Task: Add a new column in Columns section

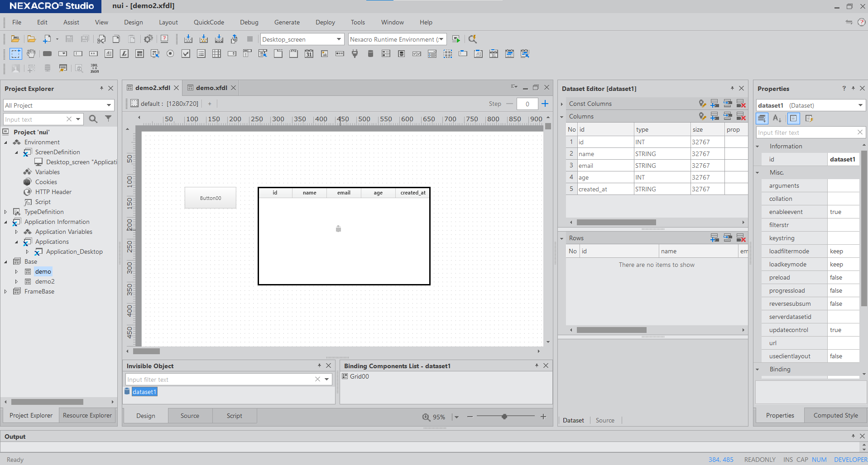Action: (715, 116)
